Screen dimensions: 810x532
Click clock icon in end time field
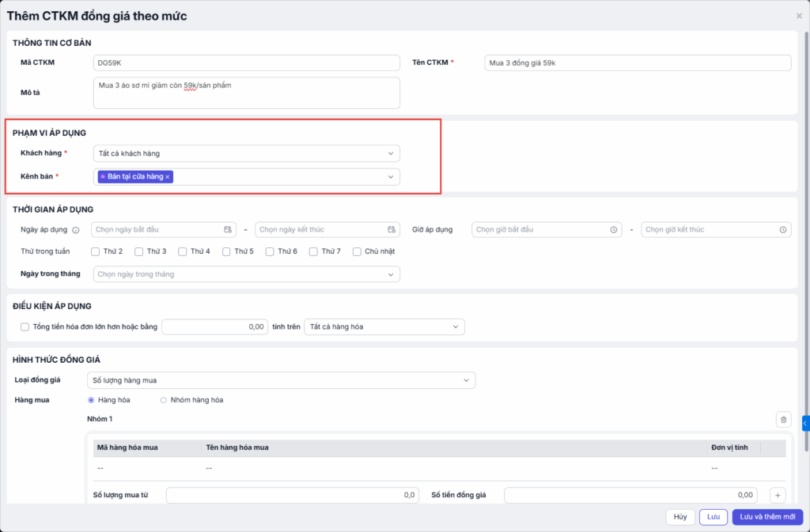pyautogui.click(x=782, y=229)
